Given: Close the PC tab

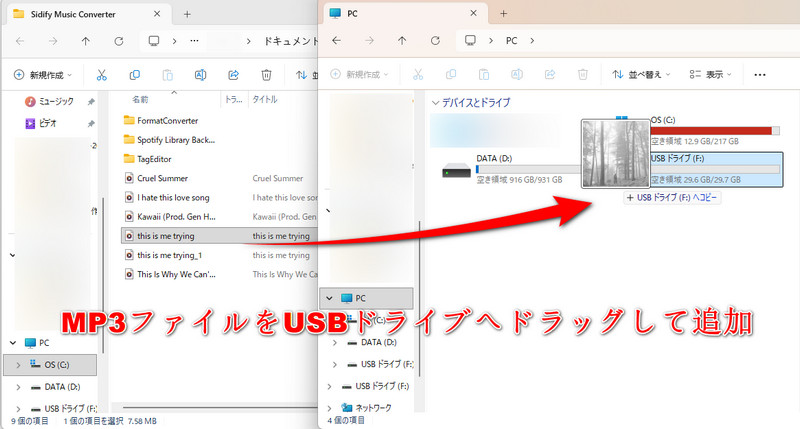Looking at the screenshot, I should pyautogui.click(x=473, y=13).
